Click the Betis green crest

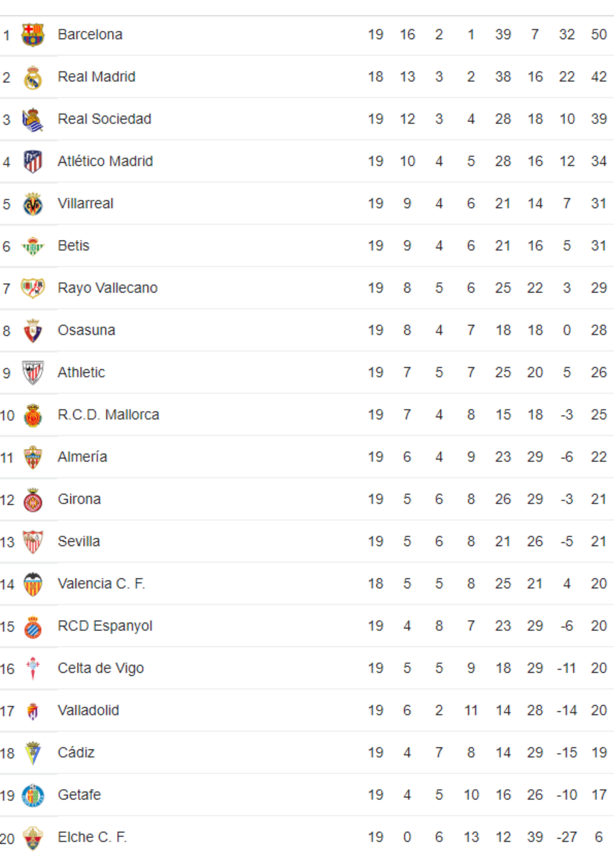pyautogui.click(x=33, y=246)
